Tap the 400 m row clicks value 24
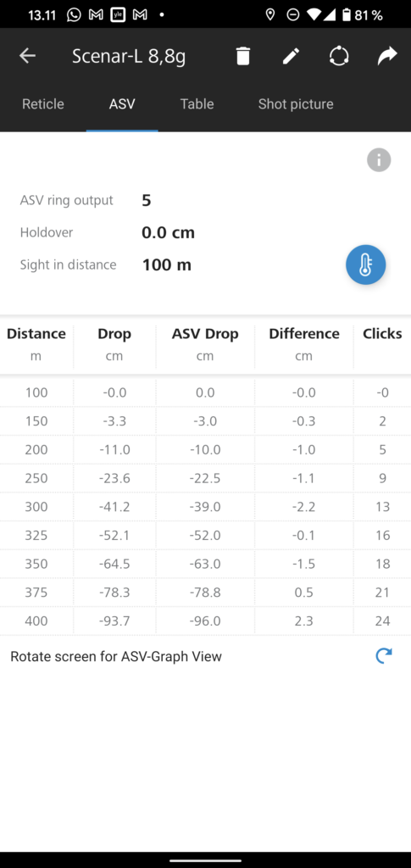 pos(382,621)
